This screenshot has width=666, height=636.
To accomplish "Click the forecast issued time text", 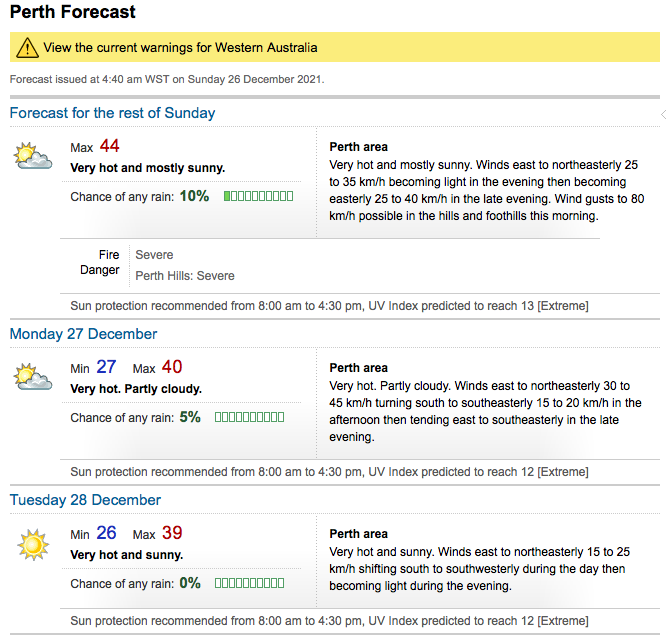I will (x=167, y=79).
